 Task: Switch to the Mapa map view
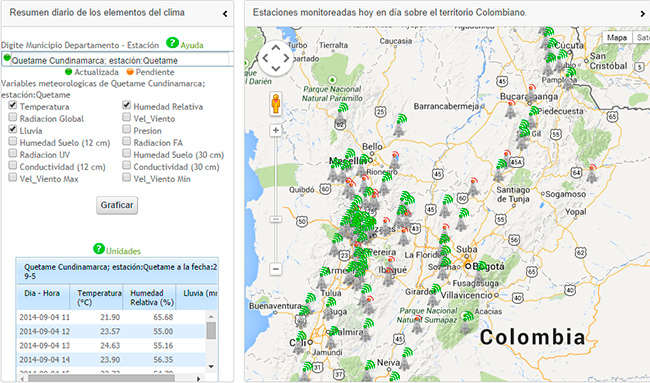617,38
